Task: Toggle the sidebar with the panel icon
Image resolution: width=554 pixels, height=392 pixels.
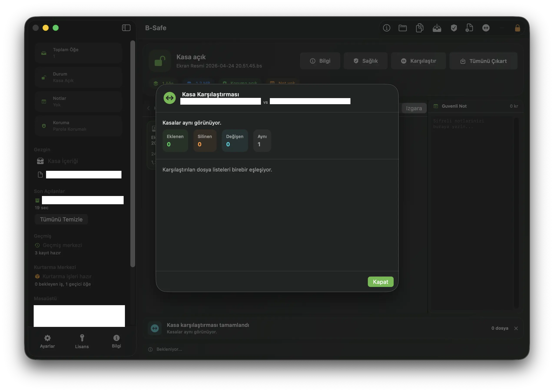Action: click(126, 28)
